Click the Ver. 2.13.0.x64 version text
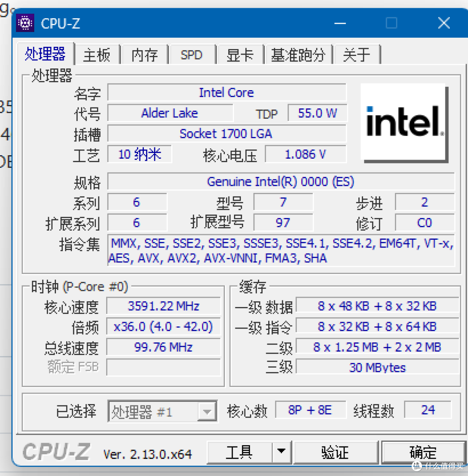Screen dimensions: 468x476 [147, 454]
